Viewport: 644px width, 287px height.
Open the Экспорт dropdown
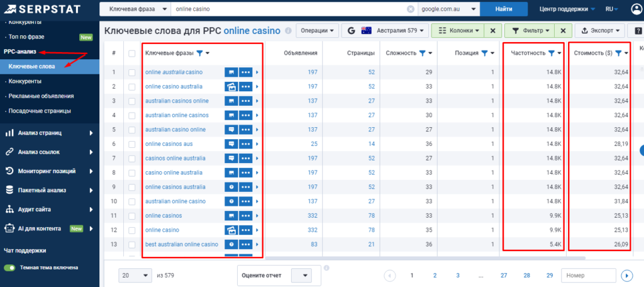599,31
